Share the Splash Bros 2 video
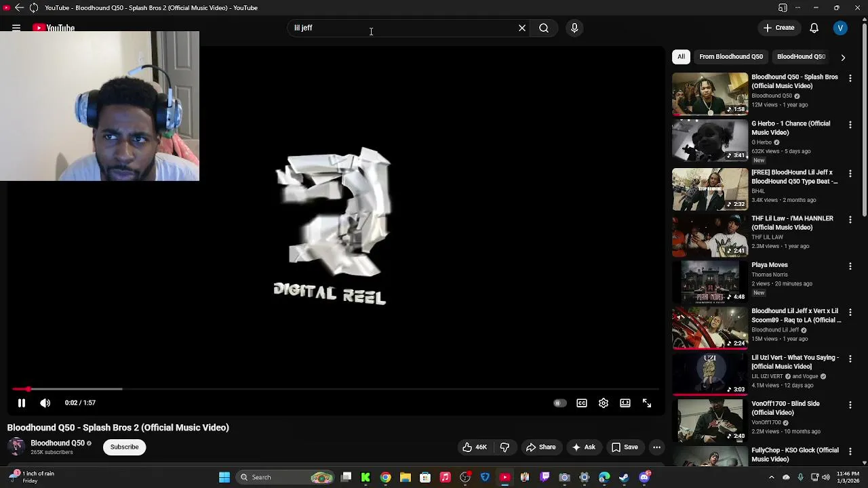 click(540, 447)
